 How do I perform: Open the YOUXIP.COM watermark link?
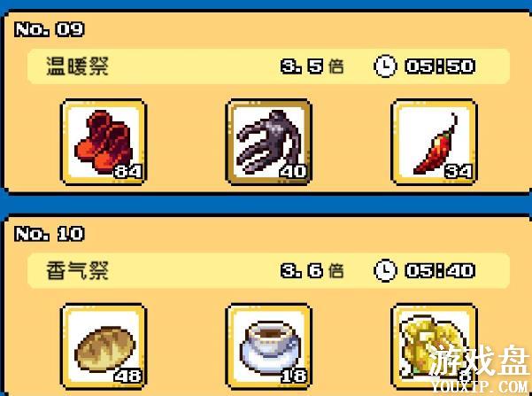480,386
